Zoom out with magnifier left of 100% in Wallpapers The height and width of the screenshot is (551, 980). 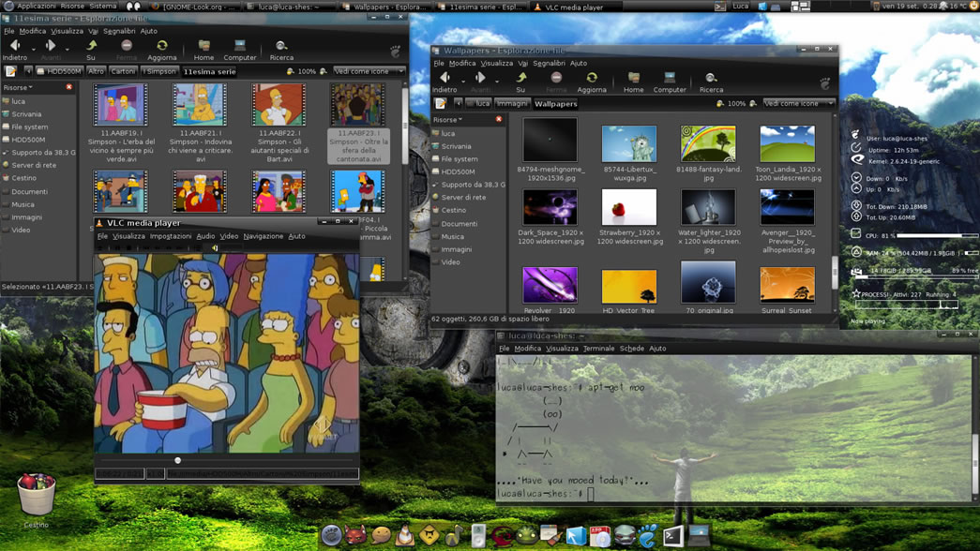pos(720,104)
